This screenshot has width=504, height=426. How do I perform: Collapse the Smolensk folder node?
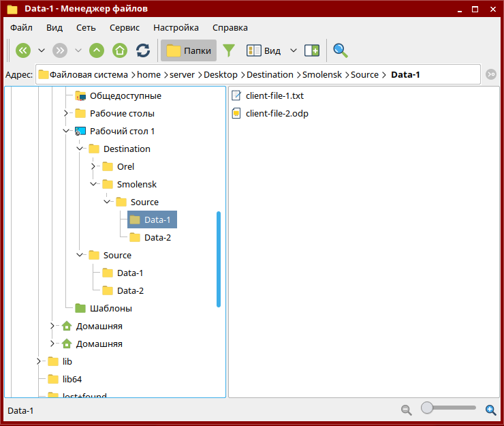pyautogui.click(x=93, y=184)
